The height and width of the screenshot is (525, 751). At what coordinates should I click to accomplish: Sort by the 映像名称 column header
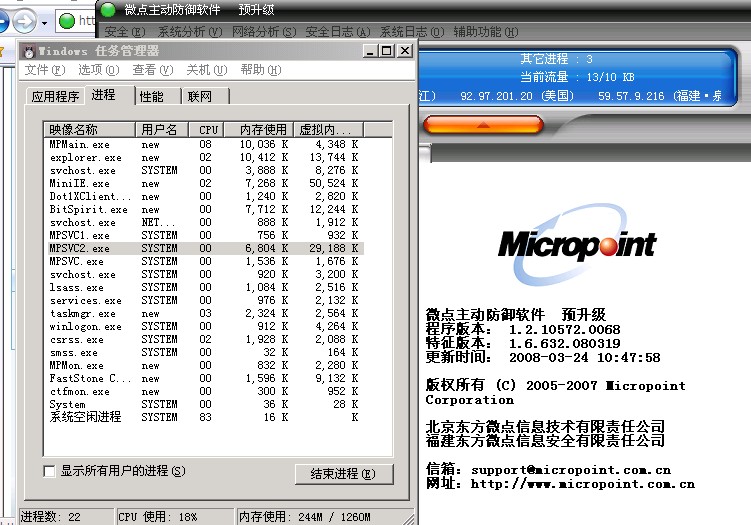point(90,130)
